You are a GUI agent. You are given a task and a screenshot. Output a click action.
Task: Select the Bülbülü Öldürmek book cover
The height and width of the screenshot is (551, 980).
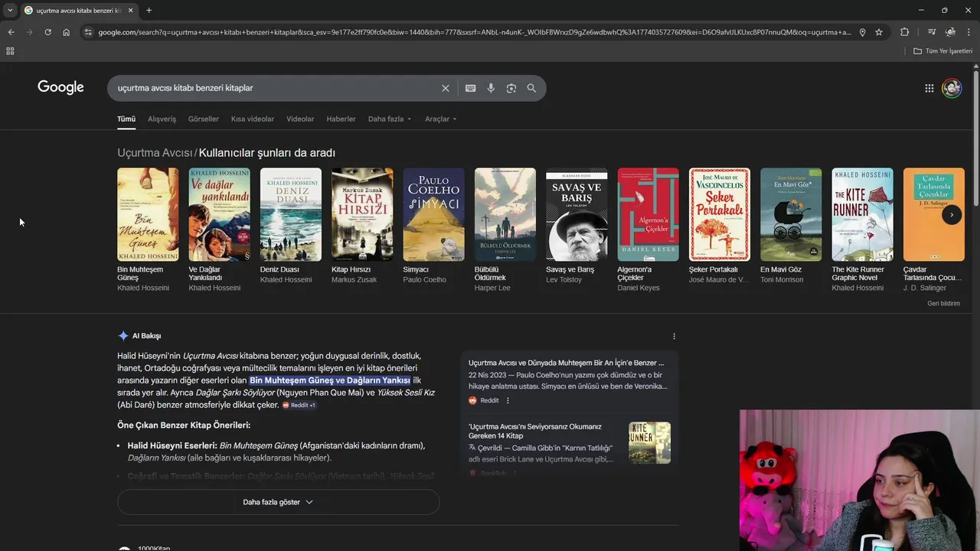pyautogui.click(x=505, y=215)
